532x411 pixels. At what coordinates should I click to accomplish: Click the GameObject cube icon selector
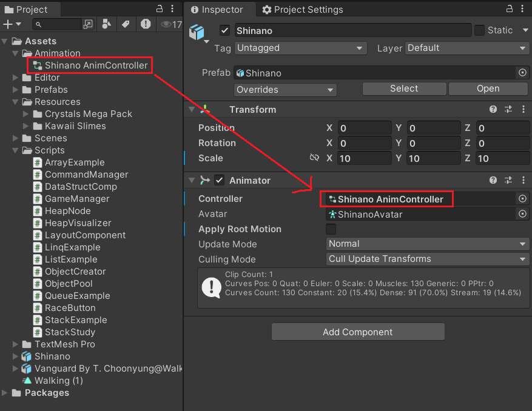point(199,33)
